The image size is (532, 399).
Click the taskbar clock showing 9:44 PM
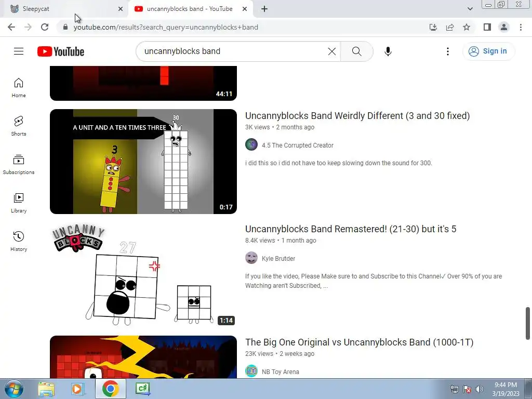point(506,389)
